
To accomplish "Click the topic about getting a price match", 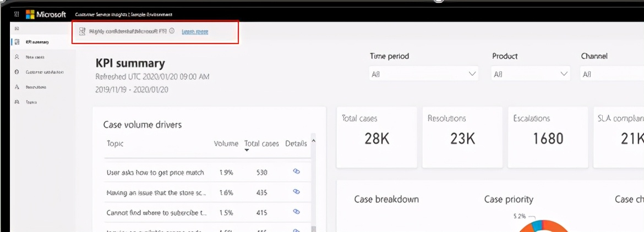I will tap(155, 172).
